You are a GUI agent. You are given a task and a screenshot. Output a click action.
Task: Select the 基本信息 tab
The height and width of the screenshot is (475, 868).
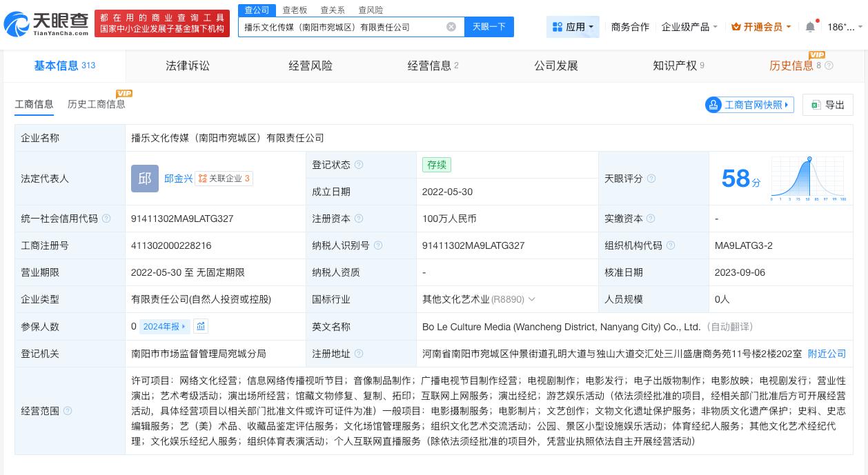pyautogui.click(x=65, y=65)
